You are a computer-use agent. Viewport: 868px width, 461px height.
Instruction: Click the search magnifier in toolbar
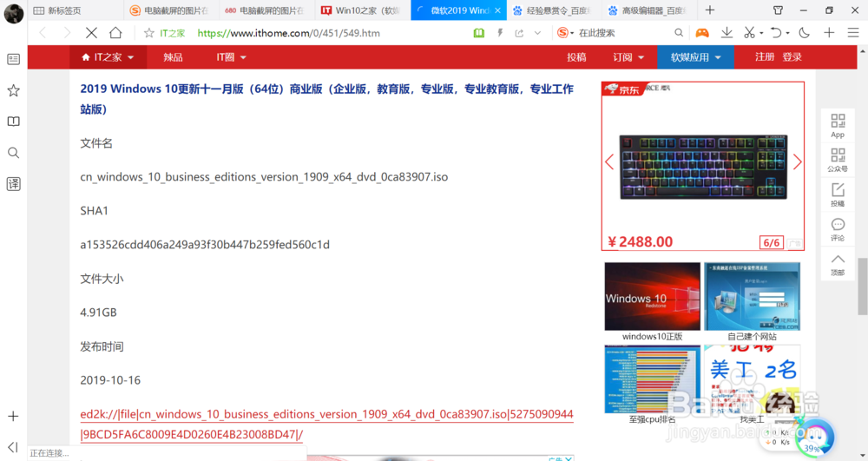[x=679, y=33]
